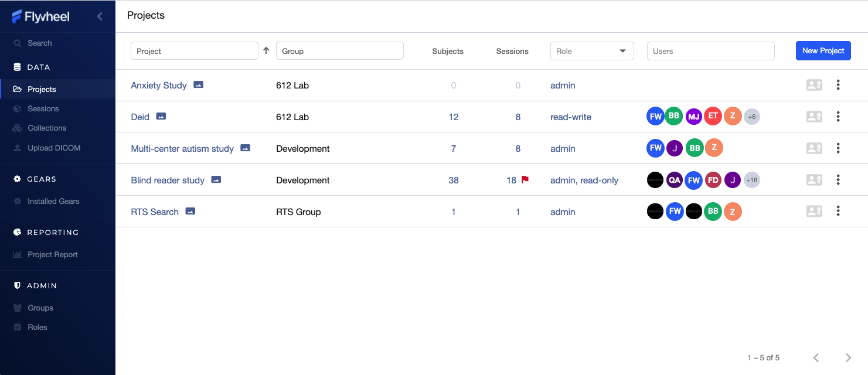The width and height of the screenshot is (868, 375).
Task: Click the next page arrow in pagination
Action: click(x=848, y=357)
